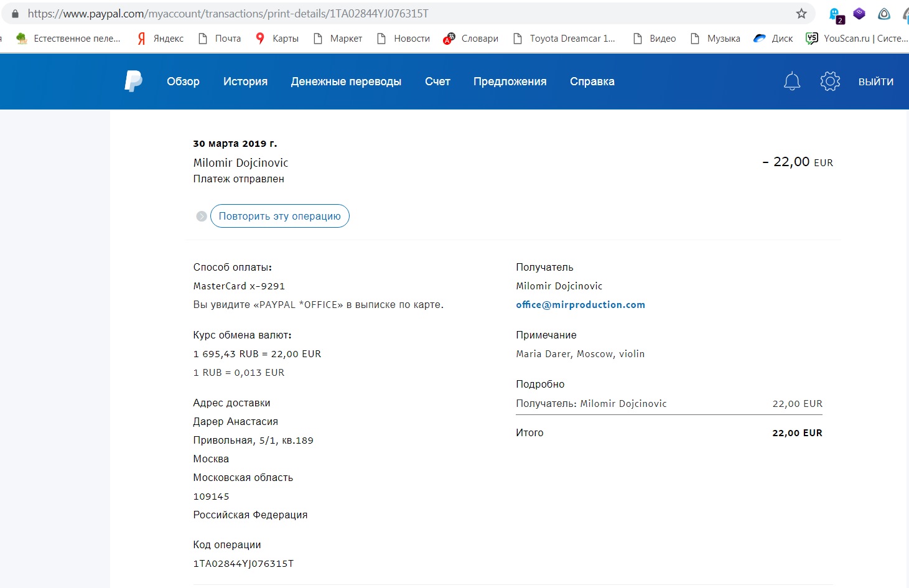Open the Справка help page
This screenshot has height=588, width=909.
point(592,82)
